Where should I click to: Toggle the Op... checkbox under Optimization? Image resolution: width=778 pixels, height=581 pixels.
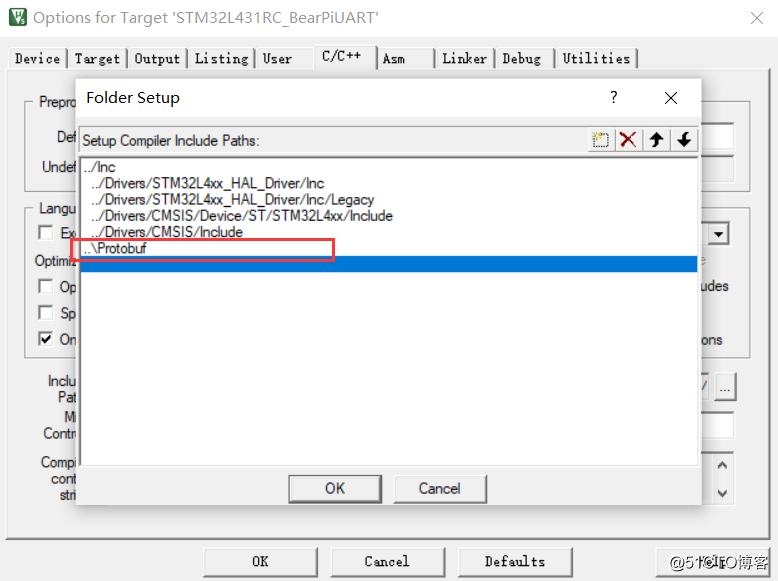[x=46, y=286]
